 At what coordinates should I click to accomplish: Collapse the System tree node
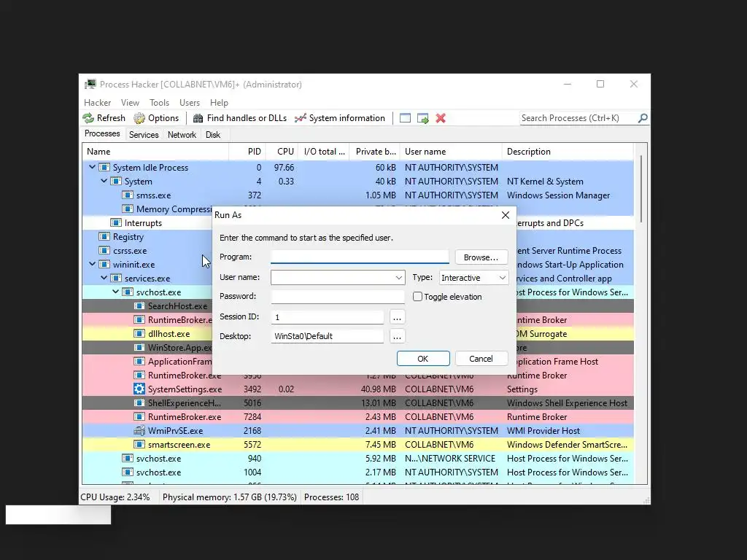[104, 181]
